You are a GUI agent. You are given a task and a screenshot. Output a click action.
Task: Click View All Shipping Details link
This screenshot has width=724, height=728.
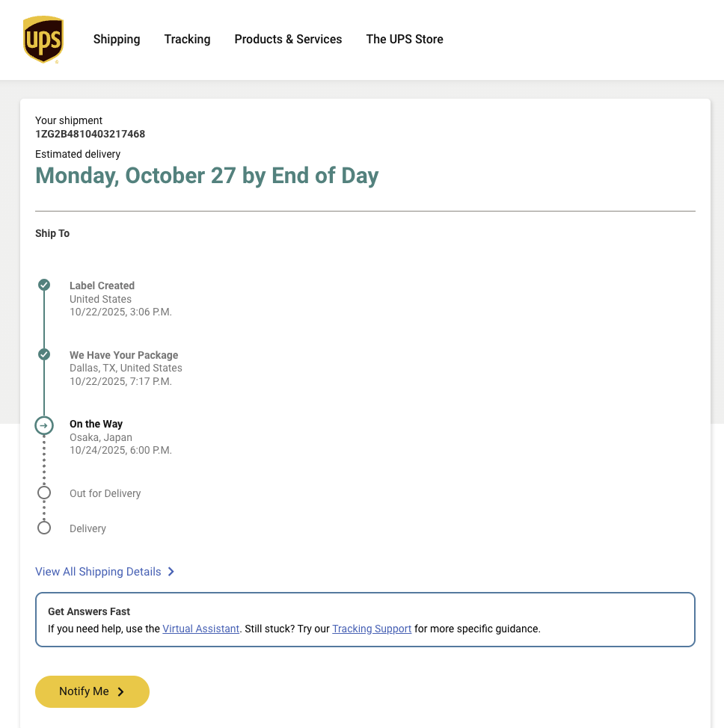click(98, 572)
